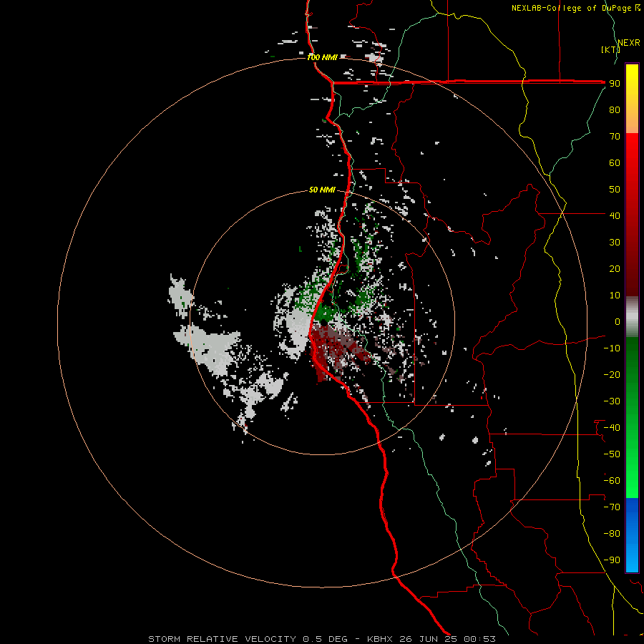Click the 70 knot scale label
The image size is (644, 644).
click(615, 137)
